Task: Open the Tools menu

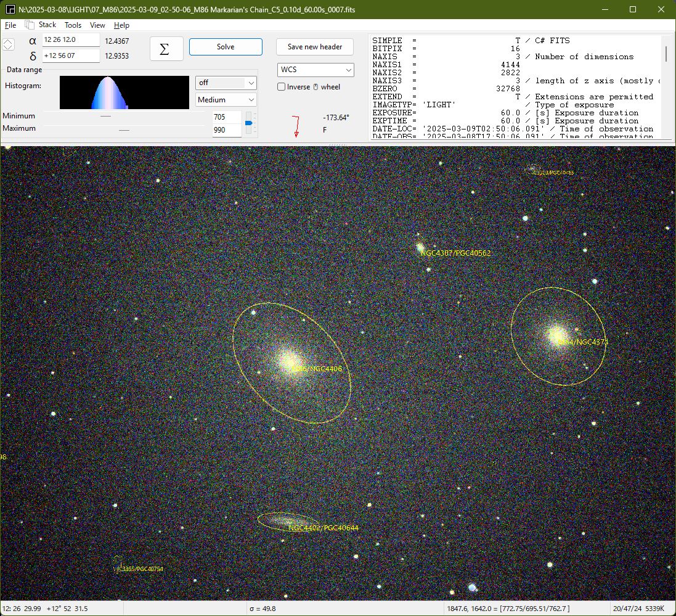Action: click(73, 25)
